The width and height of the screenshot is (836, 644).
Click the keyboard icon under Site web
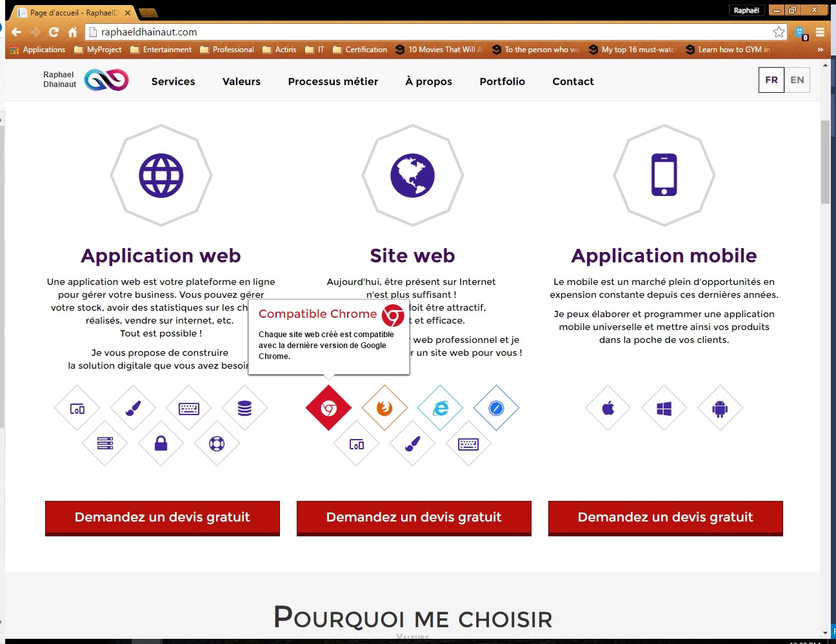point(468,444)
